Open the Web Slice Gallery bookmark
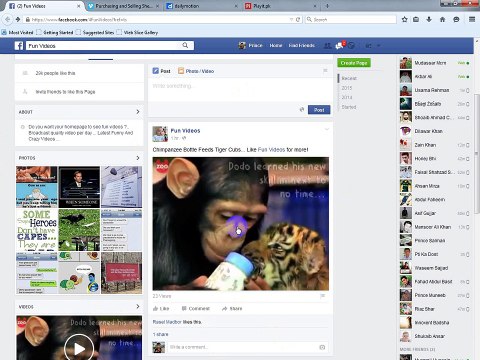The image size is (480, 360). [137, 32]
